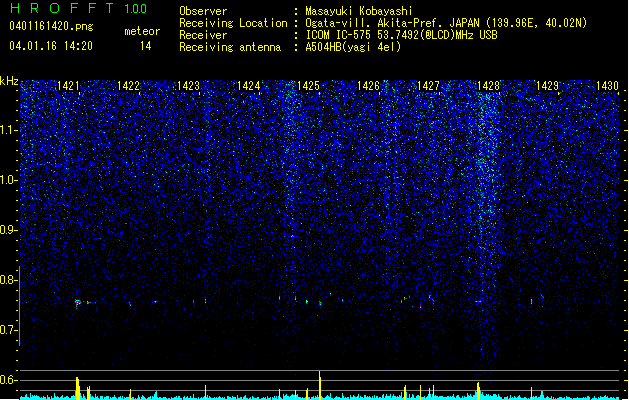Screen dimensions: 629x400
Task: Click the 1428 time marker
Action: pyautogui.click(x=488, y=86)
